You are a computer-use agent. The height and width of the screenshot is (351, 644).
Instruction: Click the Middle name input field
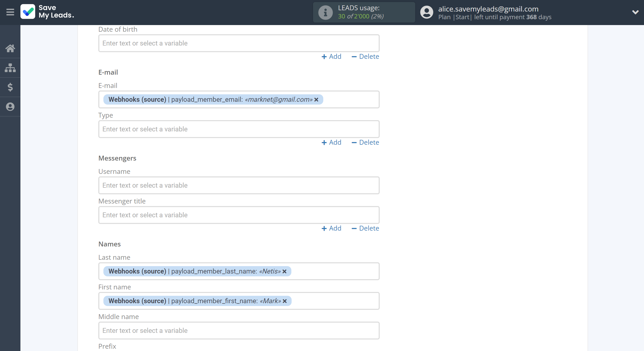point(239,331)
